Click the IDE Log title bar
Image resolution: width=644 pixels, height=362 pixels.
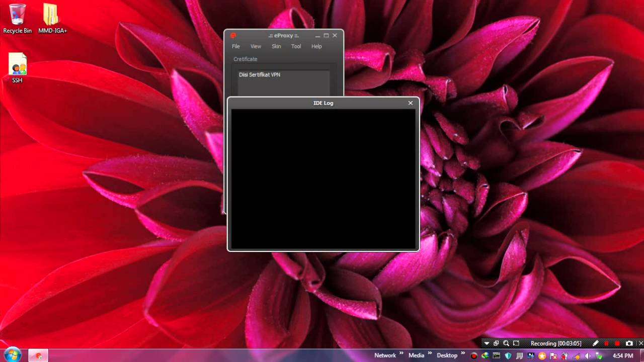(x=323, y=103)
